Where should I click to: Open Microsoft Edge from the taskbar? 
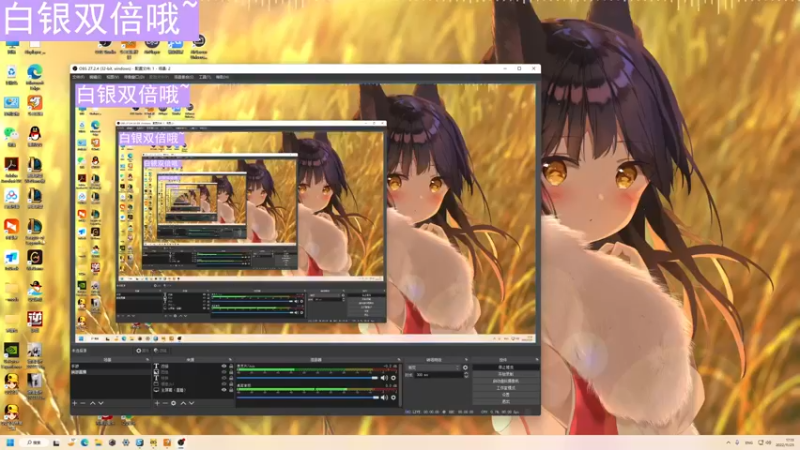(x=85, y=442)
